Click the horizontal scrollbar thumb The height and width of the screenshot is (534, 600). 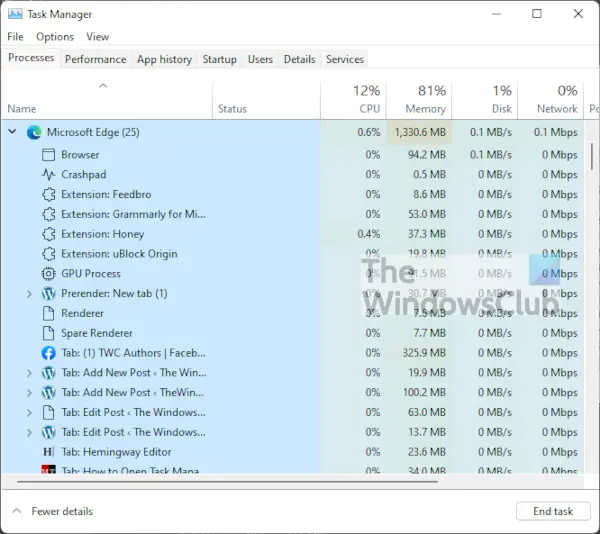227,482
